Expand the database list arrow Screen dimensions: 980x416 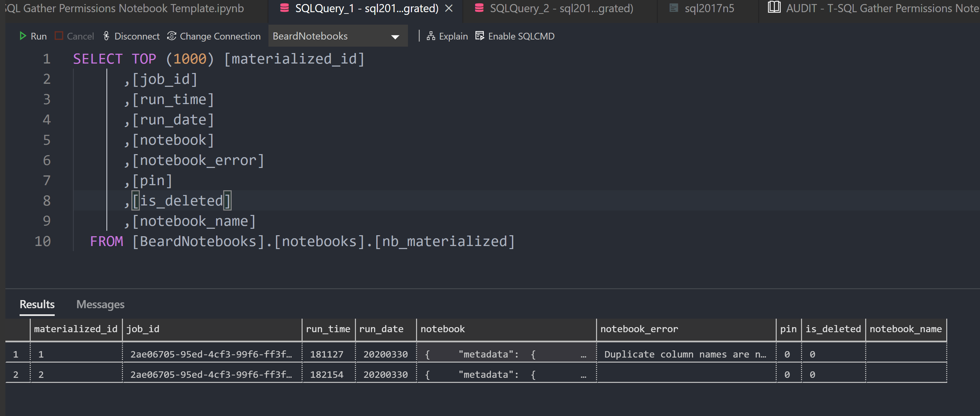coord(395,37)
